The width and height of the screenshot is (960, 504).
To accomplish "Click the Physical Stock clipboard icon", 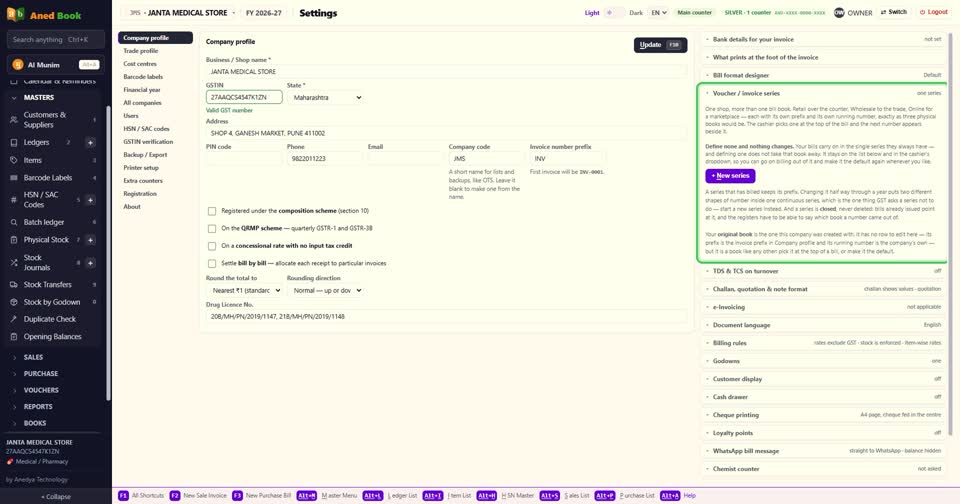I will coord(13,239).
